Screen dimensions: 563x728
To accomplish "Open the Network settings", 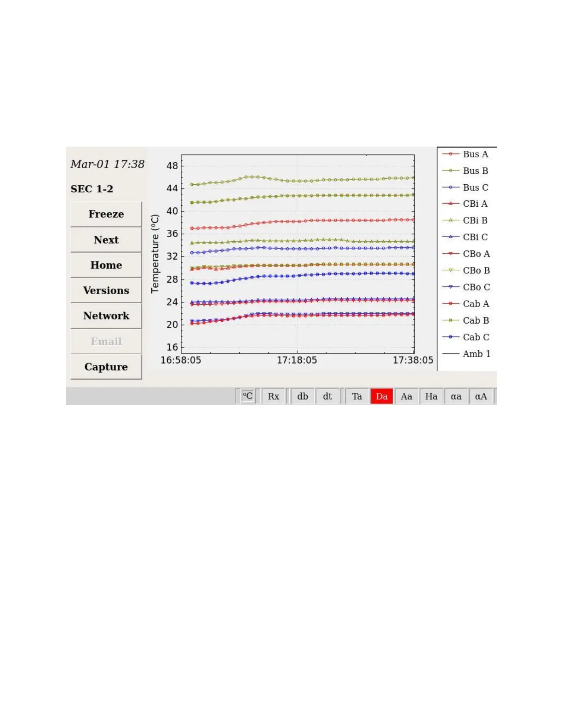I will pyautogui.click(x=106, y=316).
